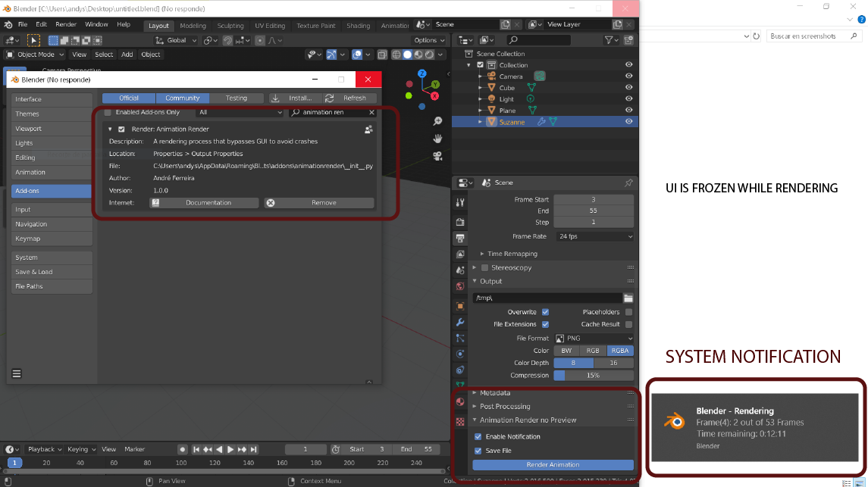Switch to the Shading workspace tab

coord(358,26)
